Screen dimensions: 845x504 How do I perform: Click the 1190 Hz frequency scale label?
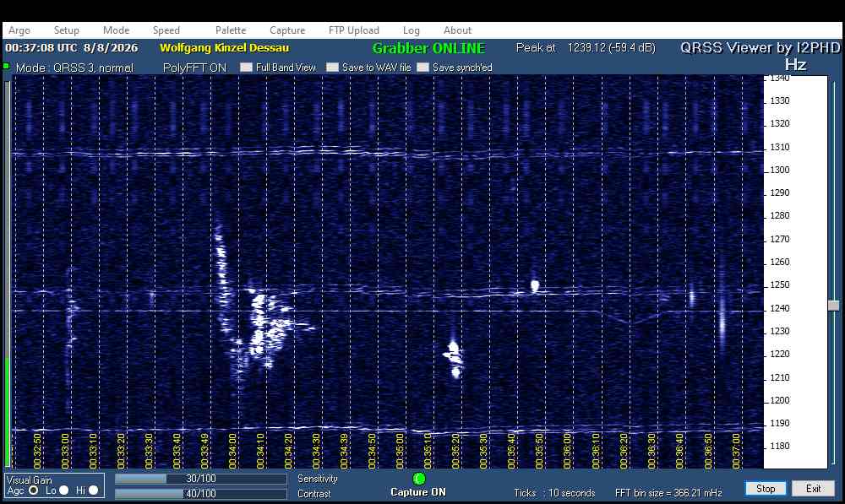(x=779, y=423)
